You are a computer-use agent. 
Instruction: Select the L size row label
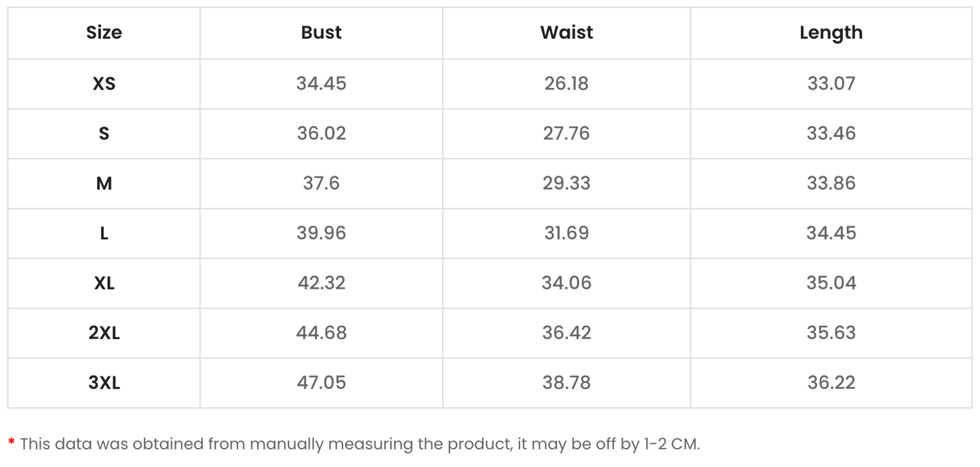[104, 233]
